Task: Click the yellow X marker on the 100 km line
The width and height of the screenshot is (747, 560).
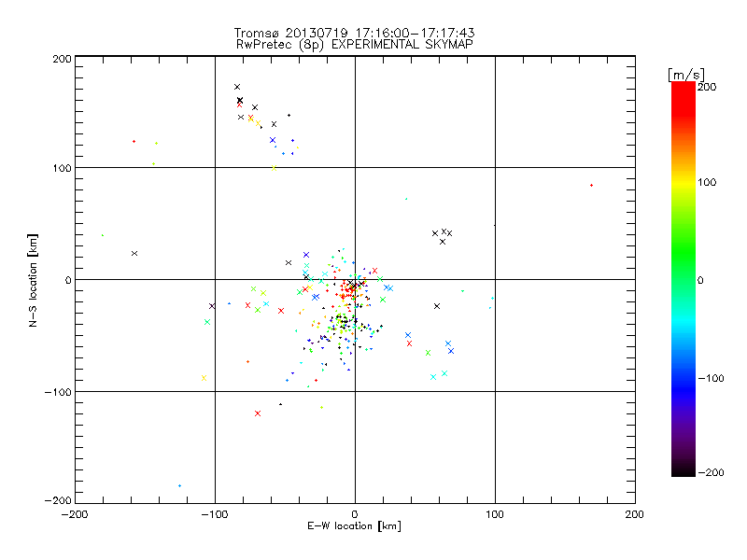Action: pos(274,168)
